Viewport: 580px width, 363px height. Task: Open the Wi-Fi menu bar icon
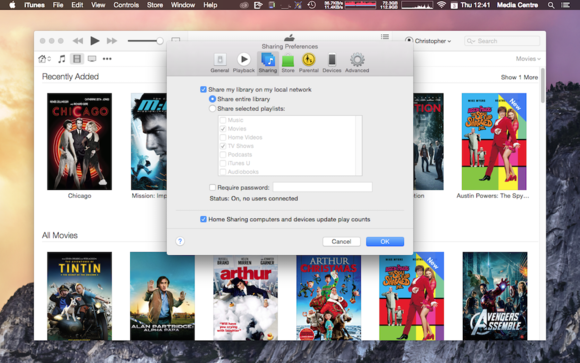pos(441,5)
